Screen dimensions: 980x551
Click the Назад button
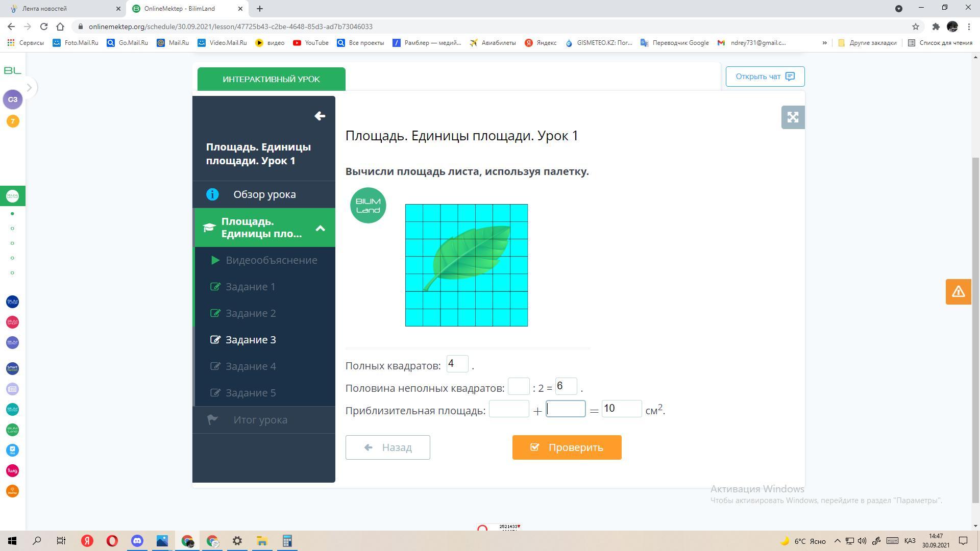387,447
